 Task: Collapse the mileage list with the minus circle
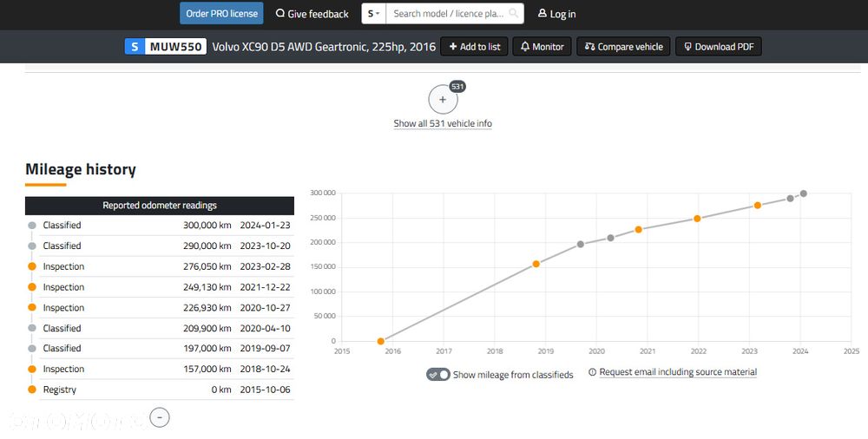click(160, 417)
